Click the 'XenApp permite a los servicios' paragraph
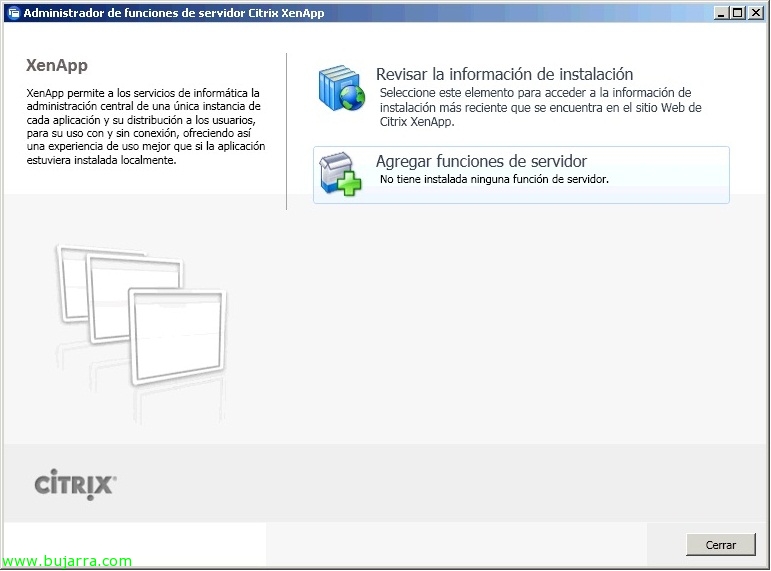This screenshot has height=571, width=771. (146, 126)
